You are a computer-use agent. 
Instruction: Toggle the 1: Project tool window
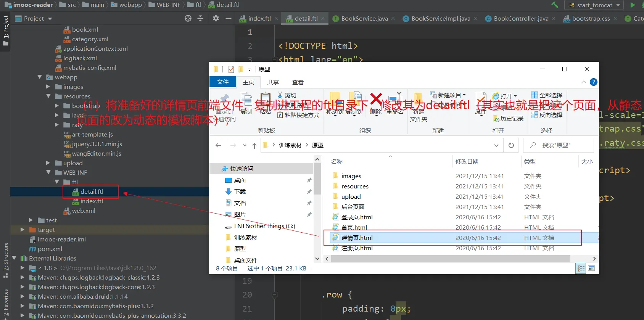[x=5, y=31]
